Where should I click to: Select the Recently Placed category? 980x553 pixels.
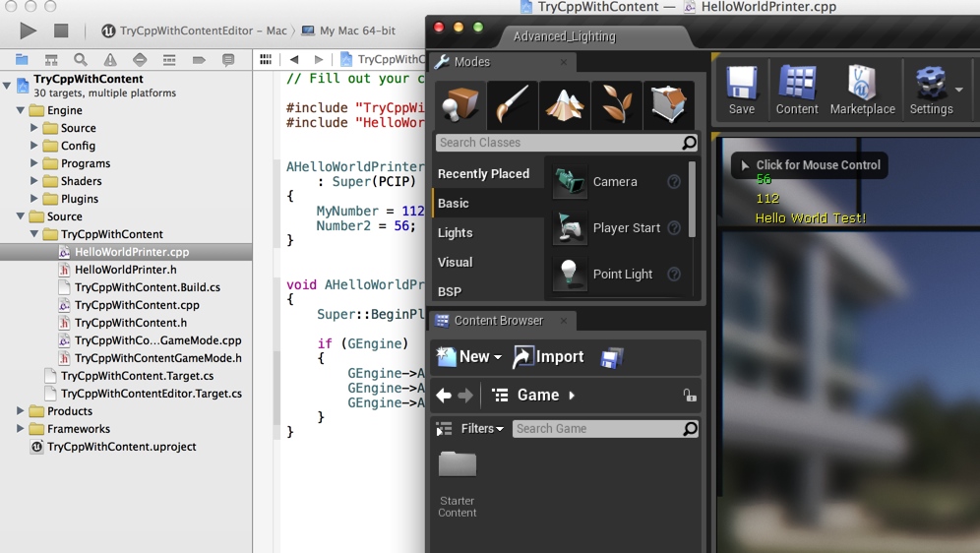coord(487,174)
